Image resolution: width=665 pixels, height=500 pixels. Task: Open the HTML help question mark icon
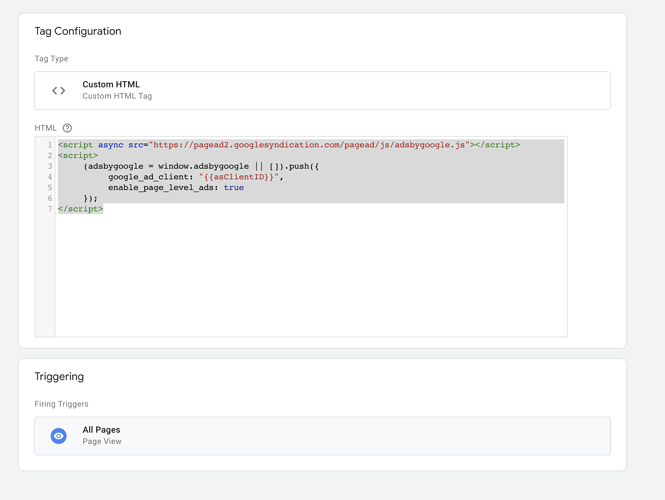click(x=67, y=128)
